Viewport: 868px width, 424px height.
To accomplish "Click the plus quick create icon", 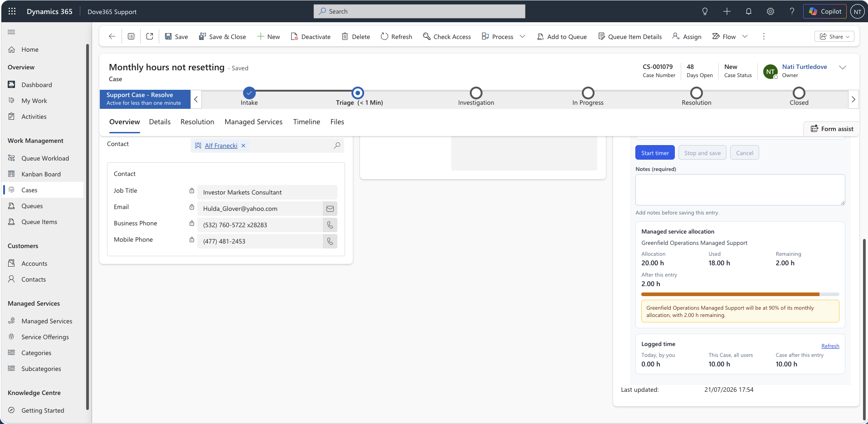I will 727,11.
